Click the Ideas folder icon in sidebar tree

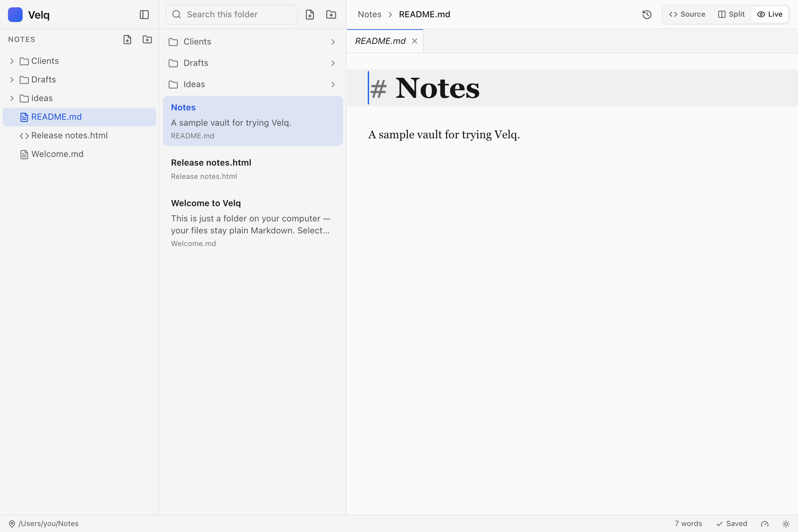[x=24, y=99]
